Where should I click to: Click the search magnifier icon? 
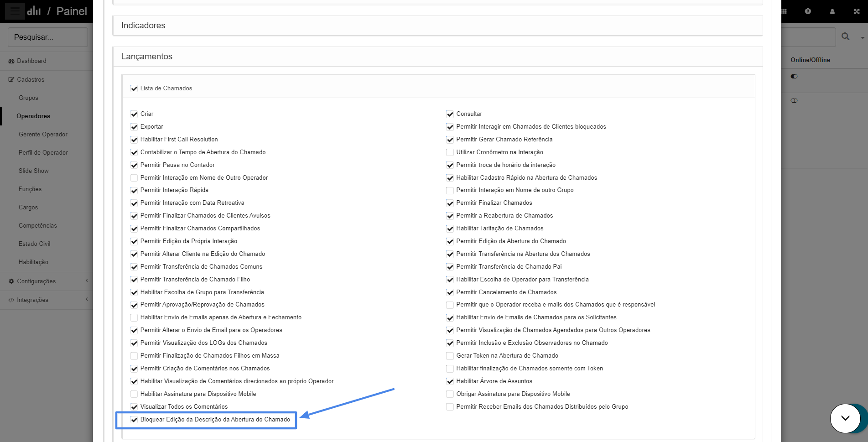coord(845,36)
